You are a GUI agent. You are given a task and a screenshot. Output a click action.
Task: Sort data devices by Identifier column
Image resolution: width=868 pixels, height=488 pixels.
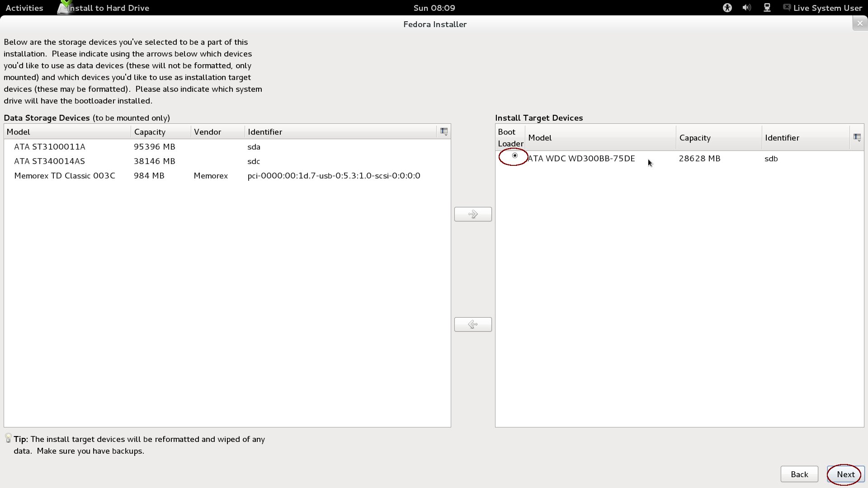(341, 131)
